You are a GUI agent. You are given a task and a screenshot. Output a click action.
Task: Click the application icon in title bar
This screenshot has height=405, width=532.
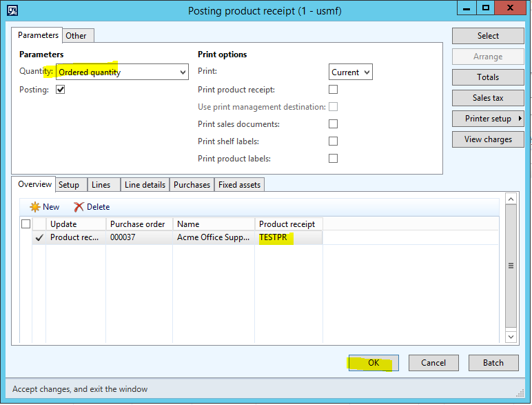11,10
